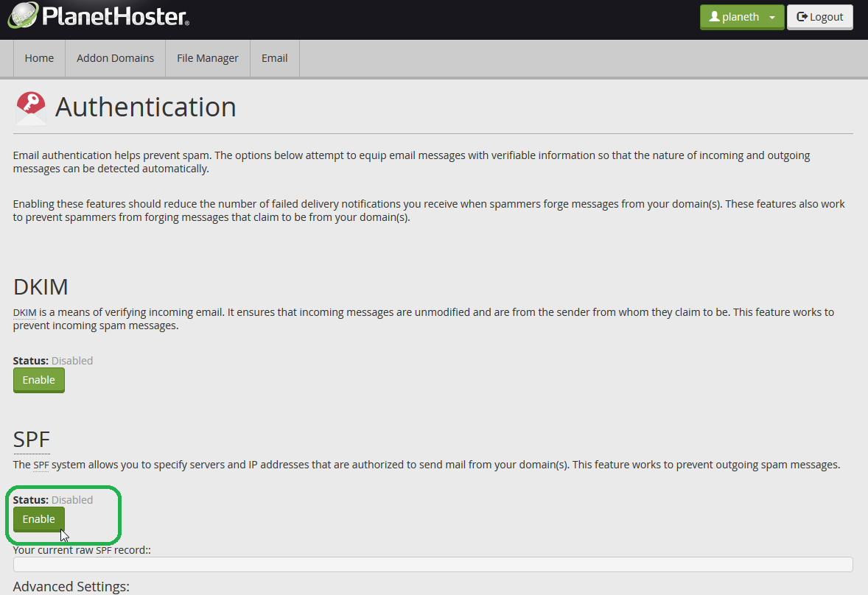Click the Logout button
Screen dimensions: 868x595
click(x=819, y=17)
